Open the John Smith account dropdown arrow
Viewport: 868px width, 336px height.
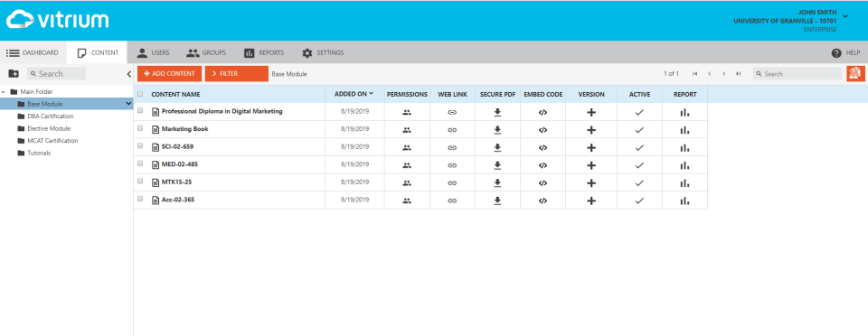click(x=845, y=16)
